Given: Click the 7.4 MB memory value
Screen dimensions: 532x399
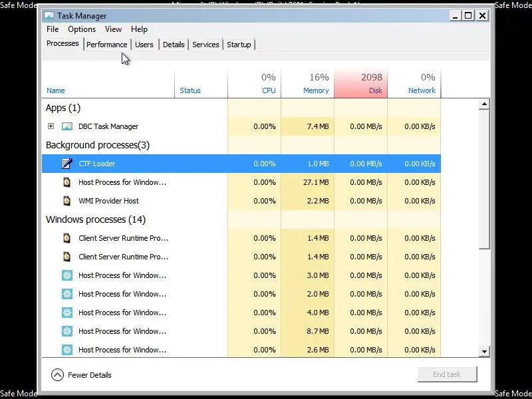Looking at the screenshot, I should pyautogui.click(x=318, y=126).
